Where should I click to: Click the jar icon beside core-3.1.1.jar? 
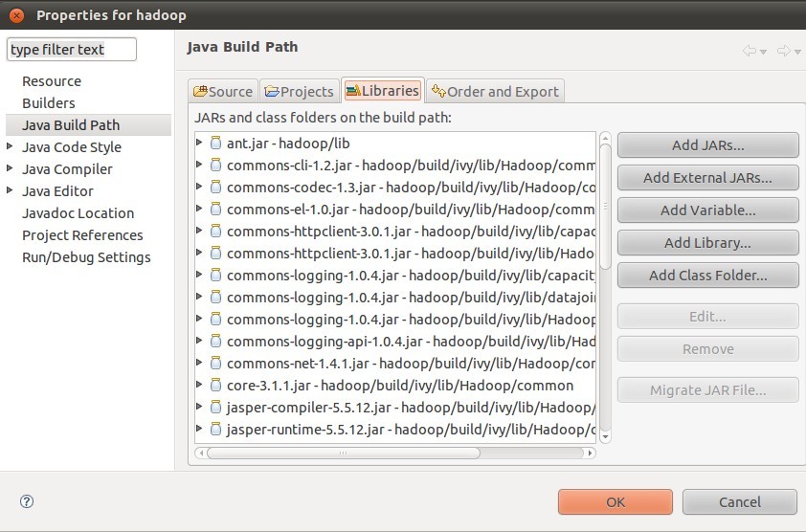click(x=216, y=386)
